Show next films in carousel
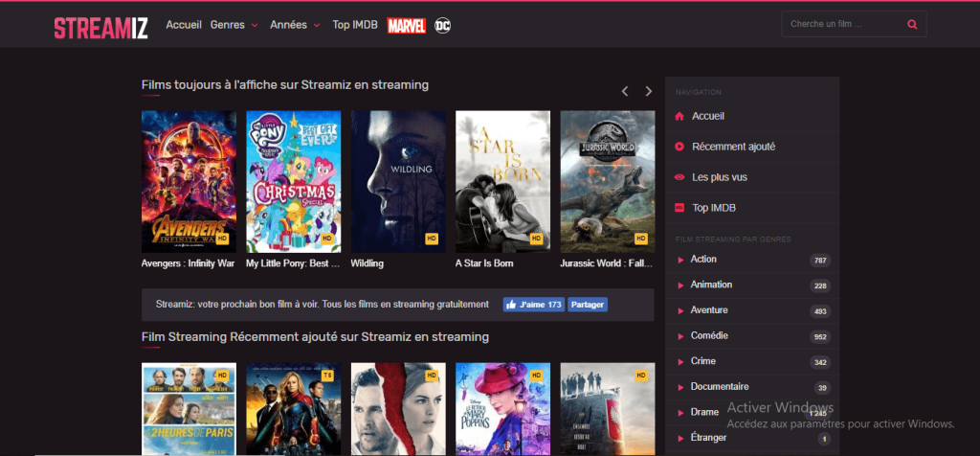 tap(648, 91)
